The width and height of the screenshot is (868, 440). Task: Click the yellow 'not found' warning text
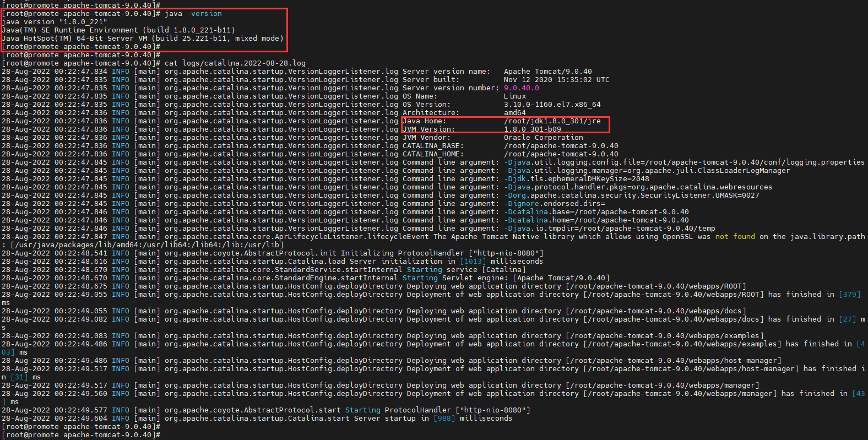point(735,237)
